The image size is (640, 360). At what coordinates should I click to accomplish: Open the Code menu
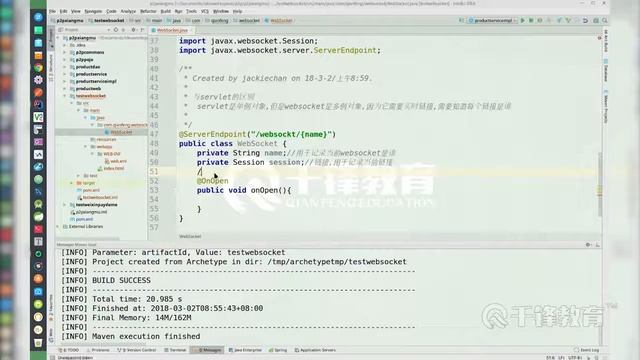[x=111, y=11]
